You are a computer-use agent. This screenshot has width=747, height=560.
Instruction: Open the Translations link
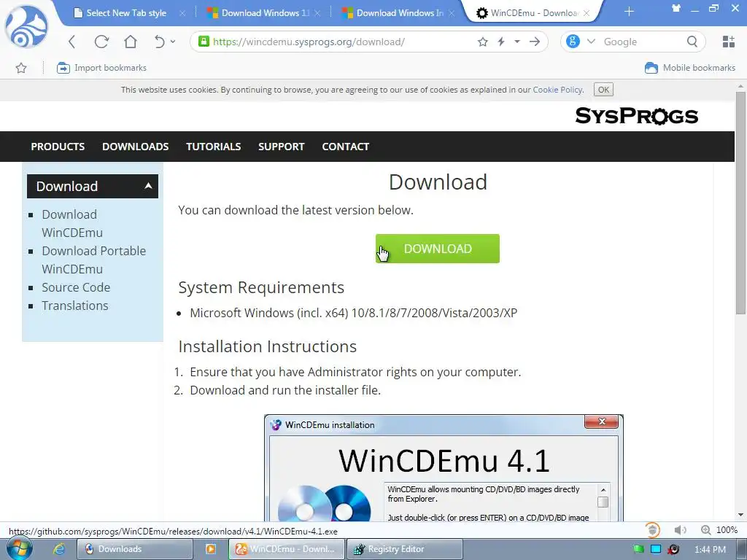75,306
